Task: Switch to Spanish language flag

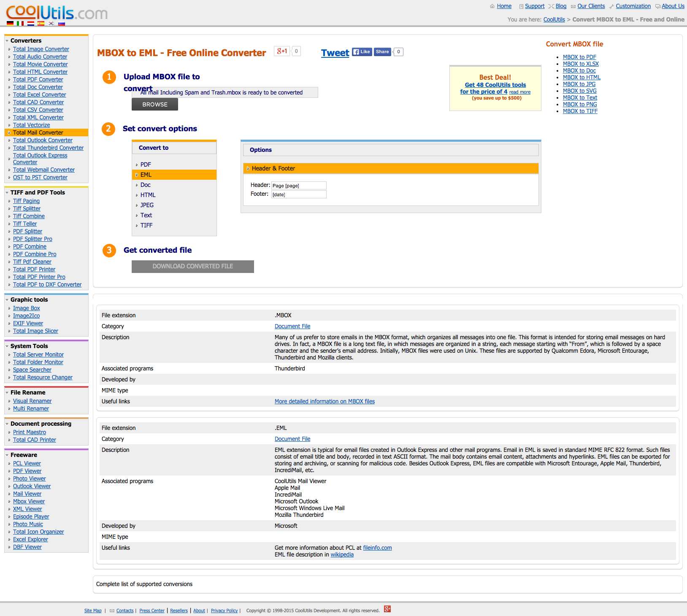Action: pyautogui.click(x=41, y=24)
